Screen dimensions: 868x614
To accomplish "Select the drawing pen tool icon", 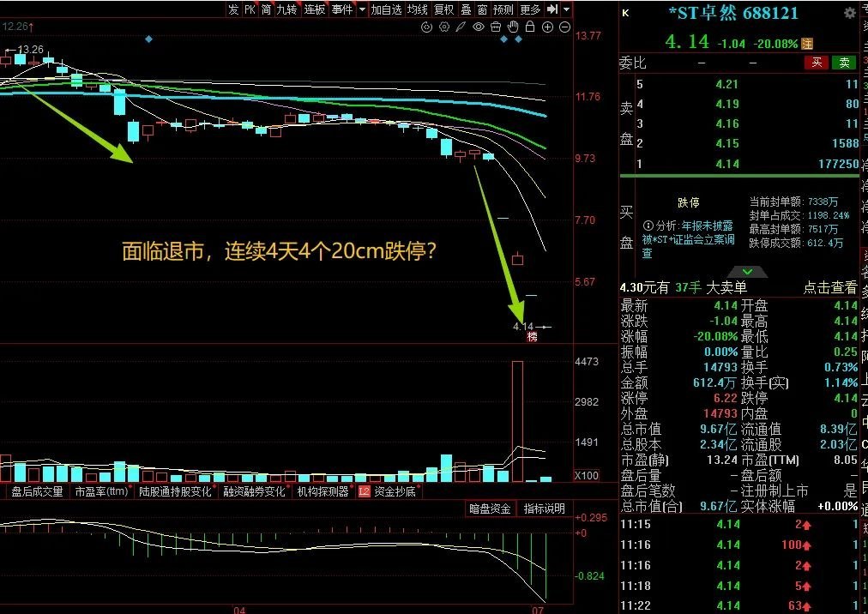I will [x=461, y=27].
